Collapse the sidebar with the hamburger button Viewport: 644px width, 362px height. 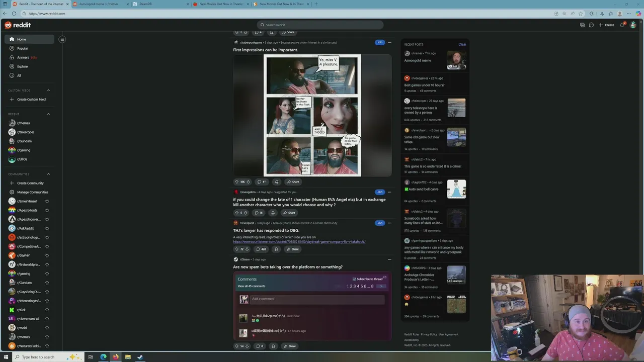pos(62,39)
